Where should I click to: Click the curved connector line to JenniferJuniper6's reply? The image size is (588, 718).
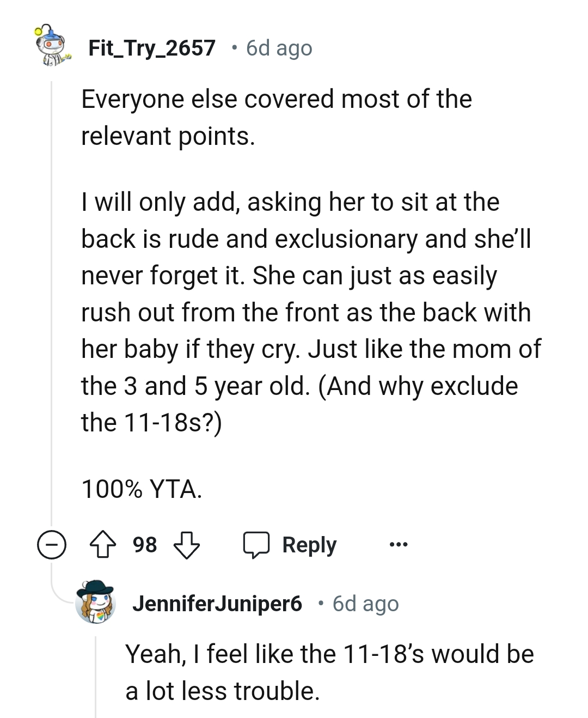(61, 594)
